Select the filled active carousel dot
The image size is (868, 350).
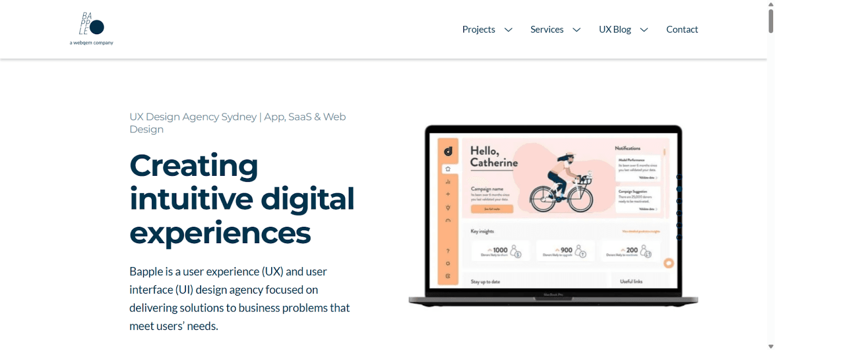679,189
